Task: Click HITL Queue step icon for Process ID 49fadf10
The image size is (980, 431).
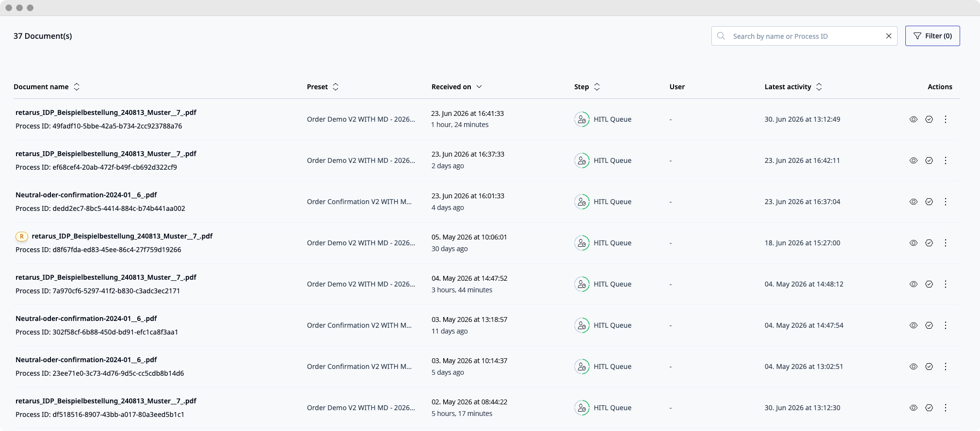Action: point(582,119)
